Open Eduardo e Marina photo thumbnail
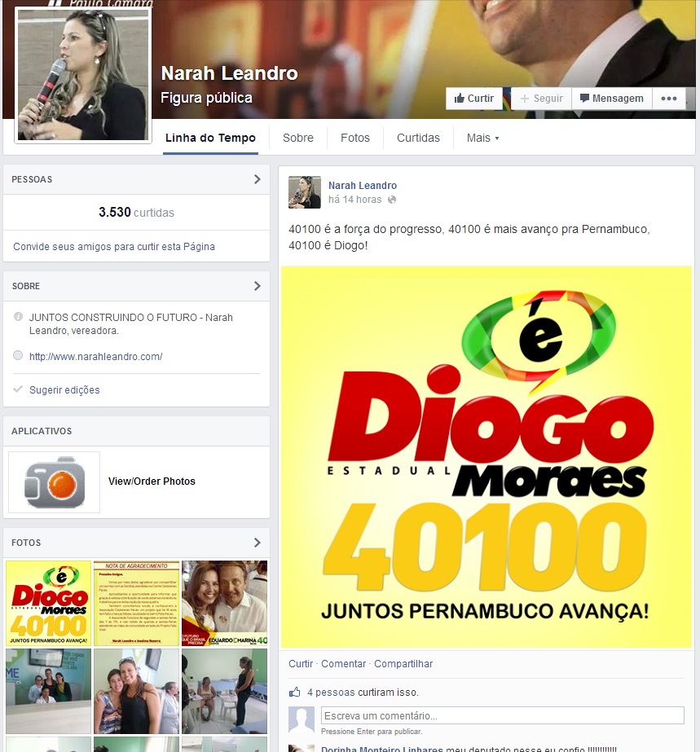Viewport: 700px width, 752px height. pyautogui.click(x=225, y=604)
